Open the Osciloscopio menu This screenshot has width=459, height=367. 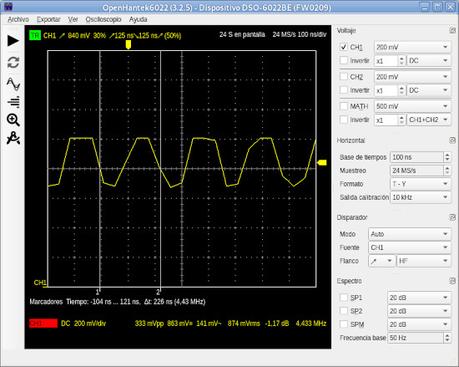click(103, 19)
